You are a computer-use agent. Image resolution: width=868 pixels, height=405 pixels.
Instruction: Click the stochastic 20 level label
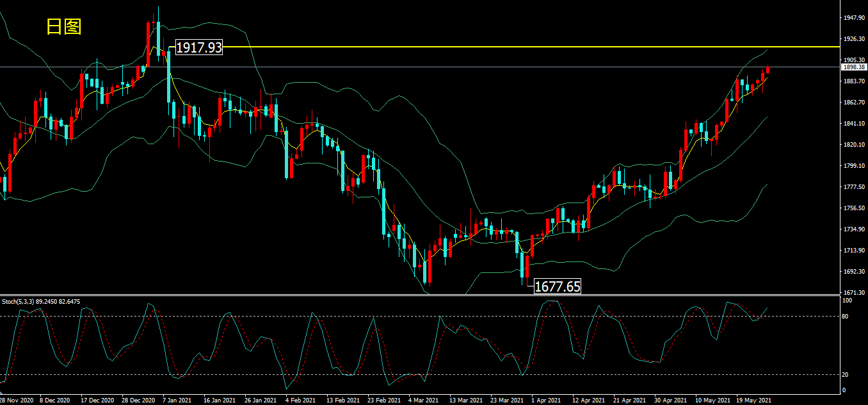[846, 376]
